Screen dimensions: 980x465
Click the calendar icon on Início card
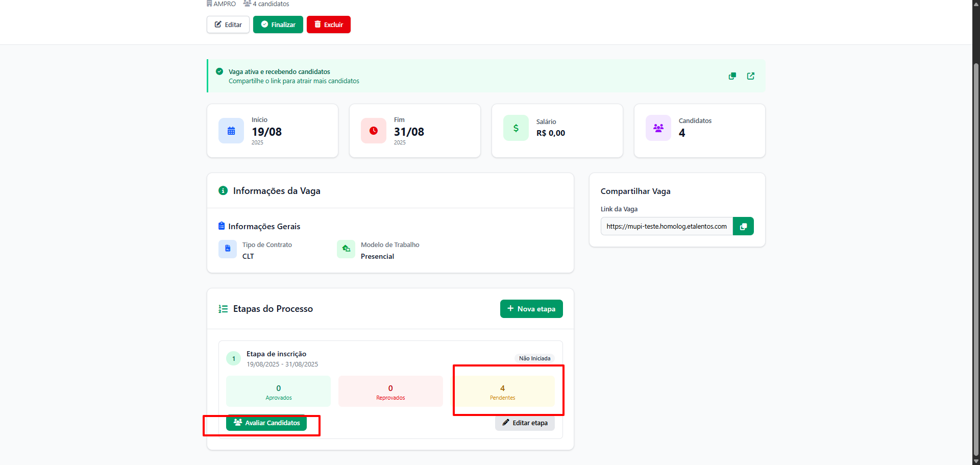231,131
